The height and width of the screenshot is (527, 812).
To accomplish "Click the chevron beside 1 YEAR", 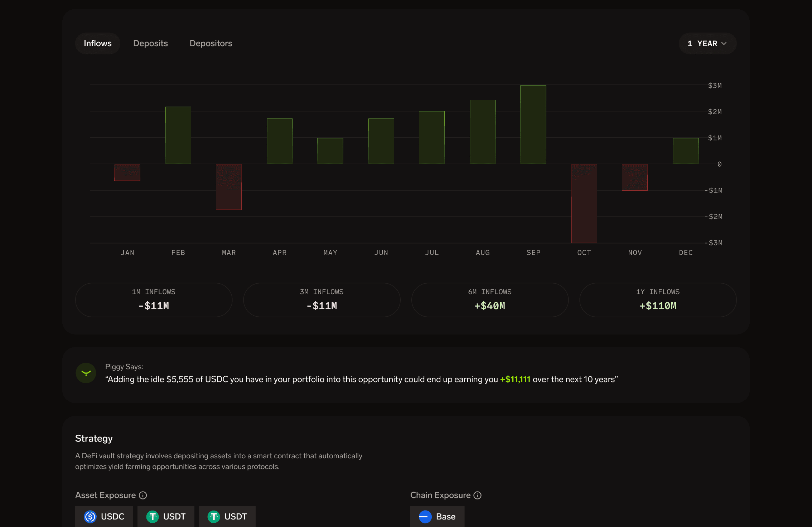I will click(724, 44).
